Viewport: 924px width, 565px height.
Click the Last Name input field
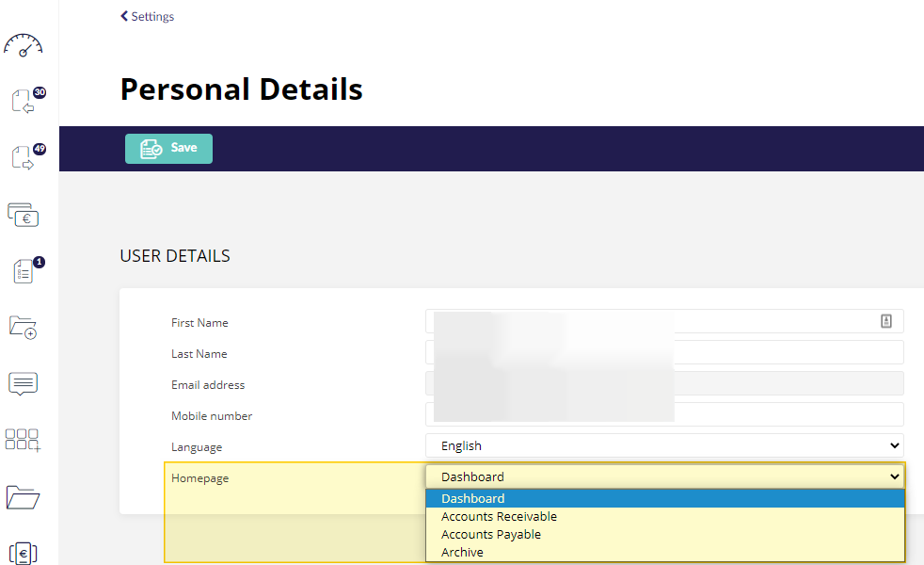(664, 353)
